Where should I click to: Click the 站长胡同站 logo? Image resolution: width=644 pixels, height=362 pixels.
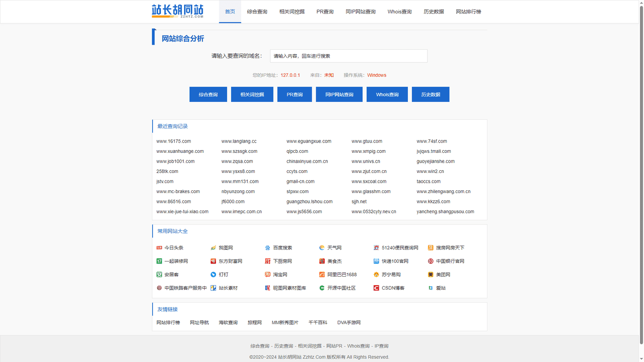[178, 11]
